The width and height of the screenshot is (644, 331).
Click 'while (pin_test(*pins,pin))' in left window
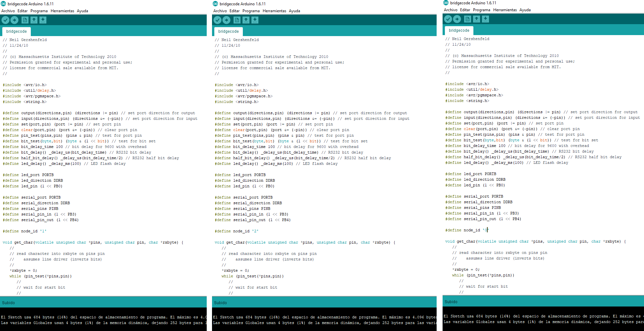(40, 276)
